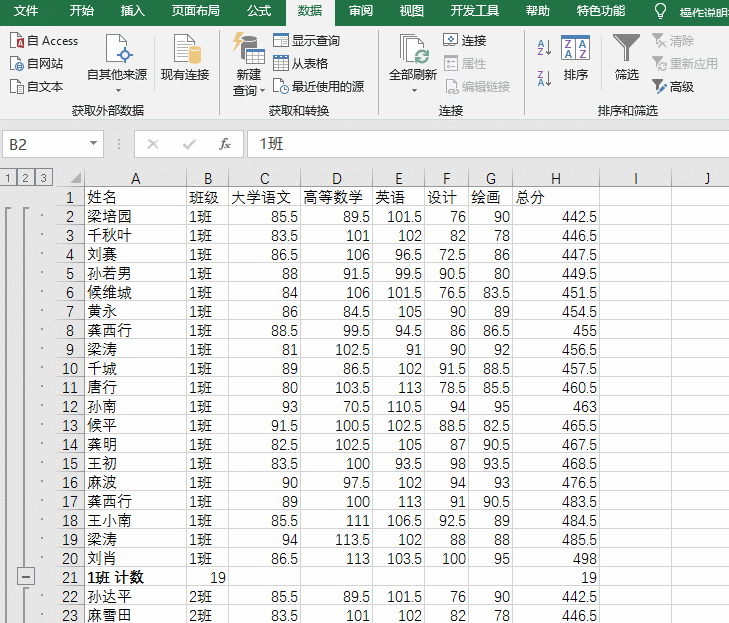The width and height of the screenshot is (729, 623).
Task: Click the formula bar showing 1班
Action: tap(488, 144)
